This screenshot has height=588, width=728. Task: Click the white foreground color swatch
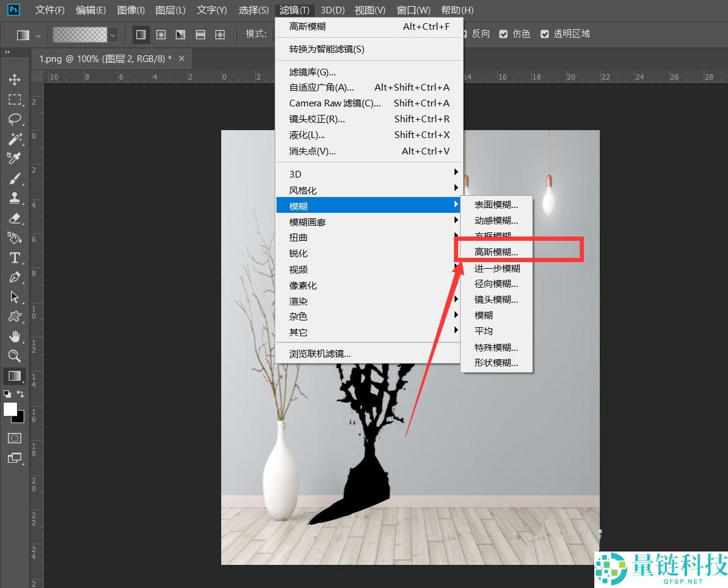point(10,409)
